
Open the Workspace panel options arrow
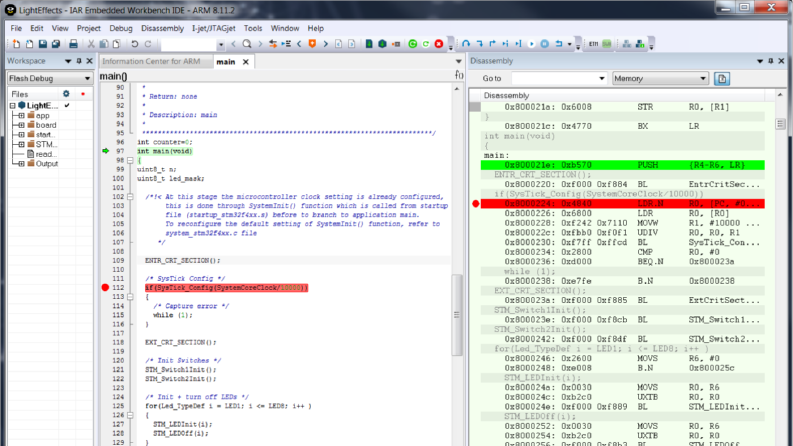68,61
